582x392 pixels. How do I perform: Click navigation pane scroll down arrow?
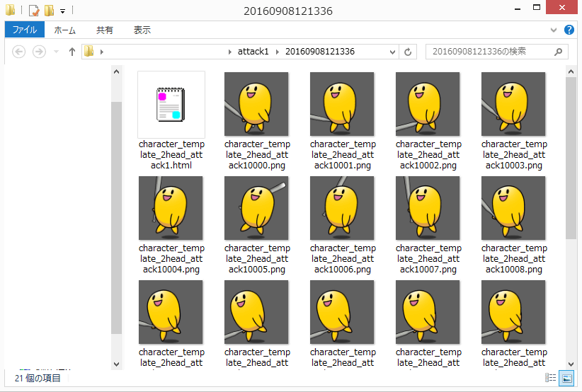pos(117,364)
